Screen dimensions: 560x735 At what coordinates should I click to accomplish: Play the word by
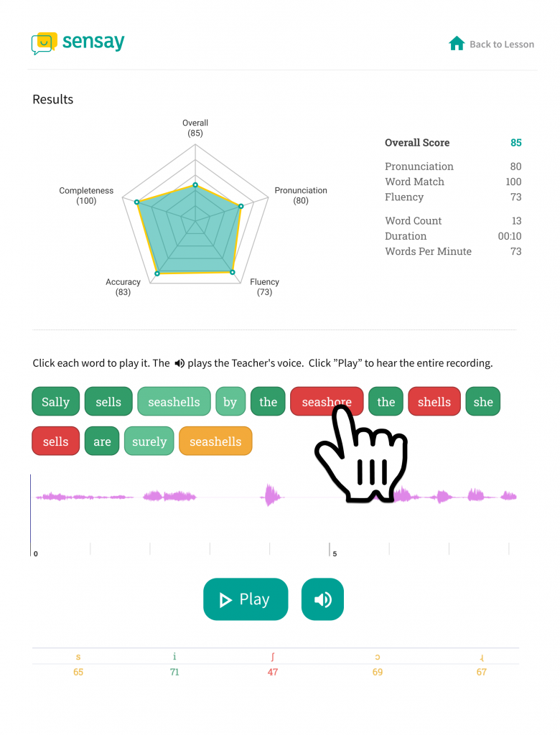[230, 402]
